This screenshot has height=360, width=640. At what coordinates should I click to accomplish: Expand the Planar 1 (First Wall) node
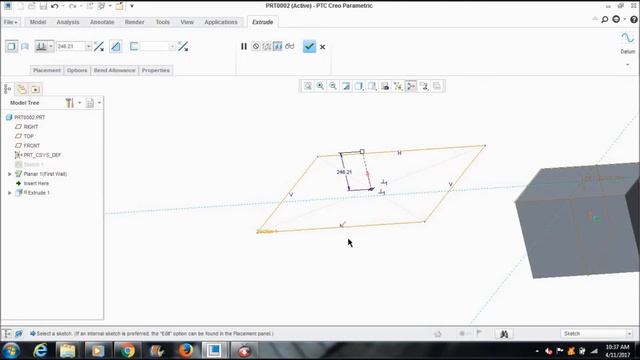coord(10,174)
